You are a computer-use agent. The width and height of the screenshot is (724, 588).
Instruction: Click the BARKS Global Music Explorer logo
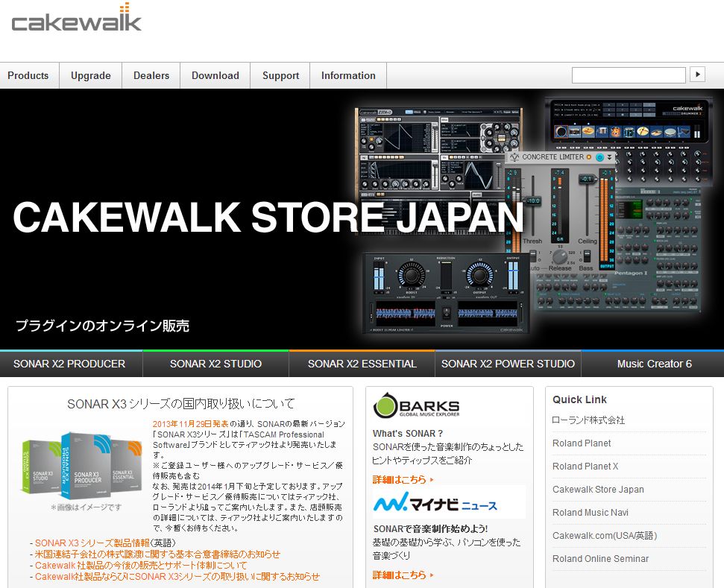click(417, 407)
